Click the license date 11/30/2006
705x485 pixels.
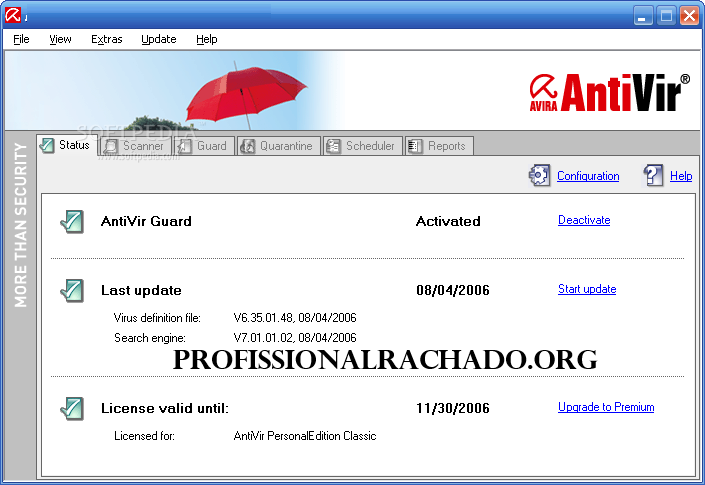pos(453,408)
